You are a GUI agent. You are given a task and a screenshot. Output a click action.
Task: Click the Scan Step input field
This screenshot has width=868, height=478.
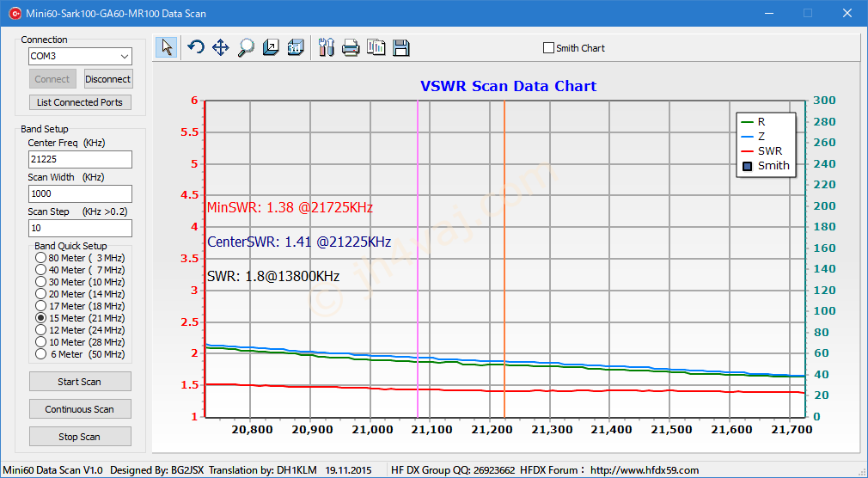click(80, 228)
